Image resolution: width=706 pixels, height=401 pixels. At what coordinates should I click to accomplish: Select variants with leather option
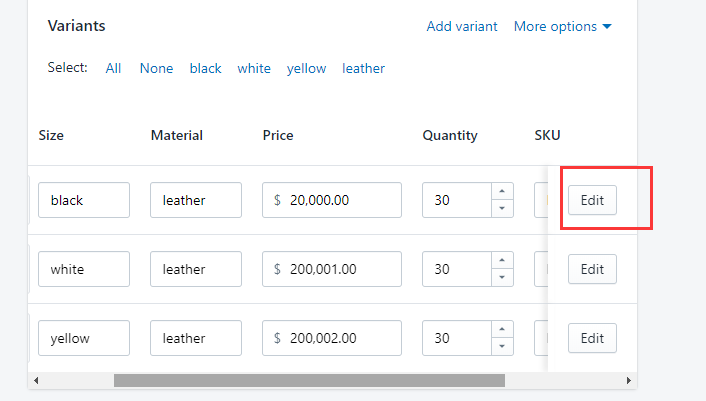click(x=363, y=68)
